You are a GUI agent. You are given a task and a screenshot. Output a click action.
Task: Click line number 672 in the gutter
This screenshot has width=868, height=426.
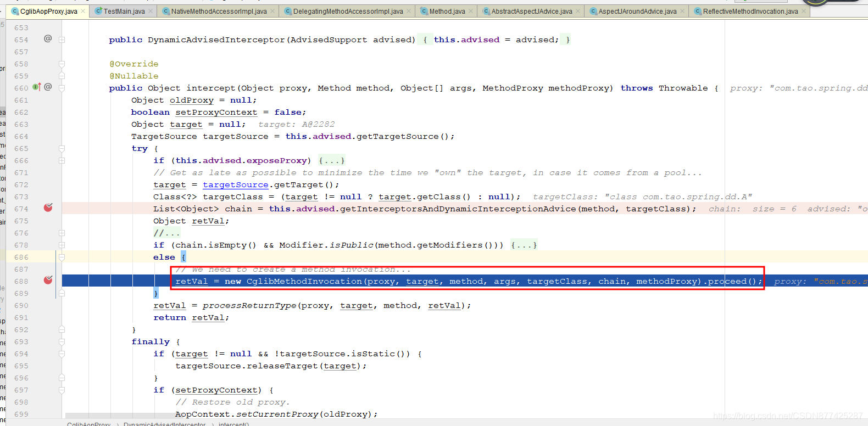21,184
